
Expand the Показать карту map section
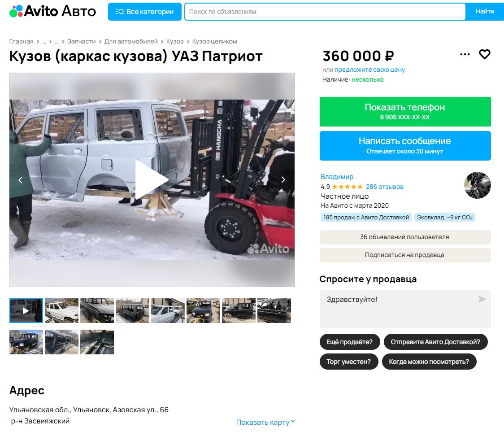pyautogui.click(x=265, y=422)
